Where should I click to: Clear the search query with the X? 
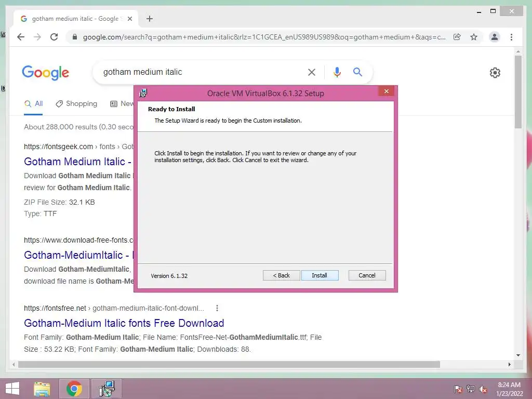click(312, 72)
